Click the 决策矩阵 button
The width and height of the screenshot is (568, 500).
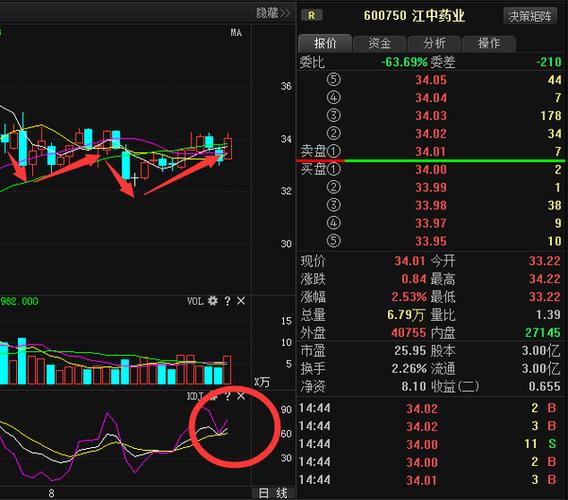click(x=530, y=16)
